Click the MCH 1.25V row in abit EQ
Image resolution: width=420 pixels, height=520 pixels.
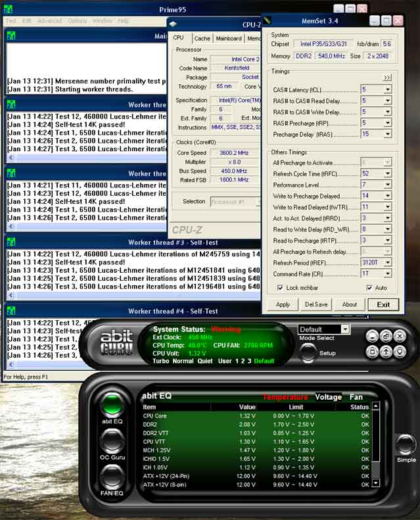click(256, 450)
